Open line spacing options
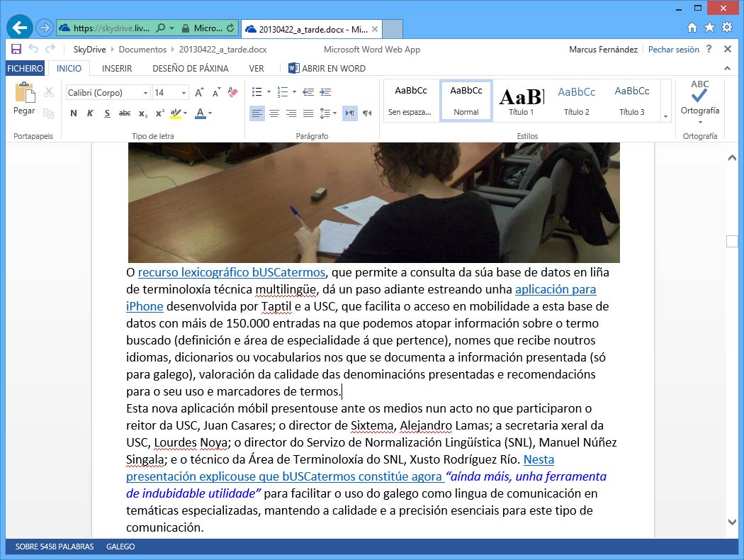The width and height of the screenshot is (744, 560). pos(328,113)
